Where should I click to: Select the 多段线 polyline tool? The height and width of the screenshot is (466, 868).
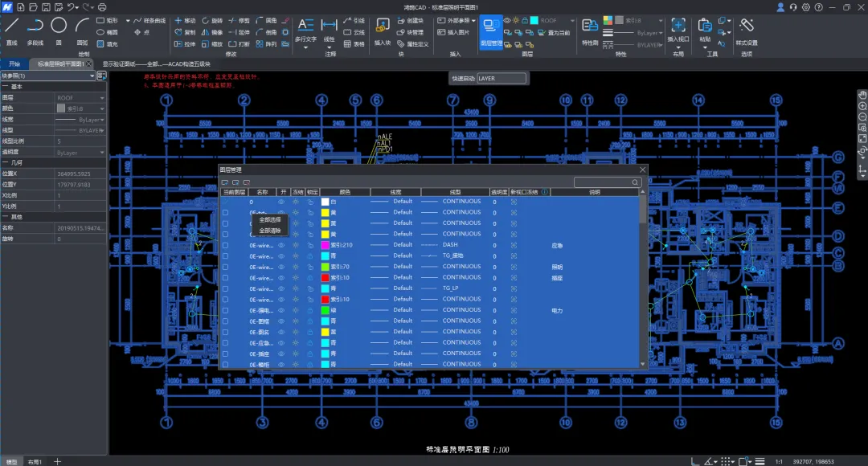(x=35, y=31)
